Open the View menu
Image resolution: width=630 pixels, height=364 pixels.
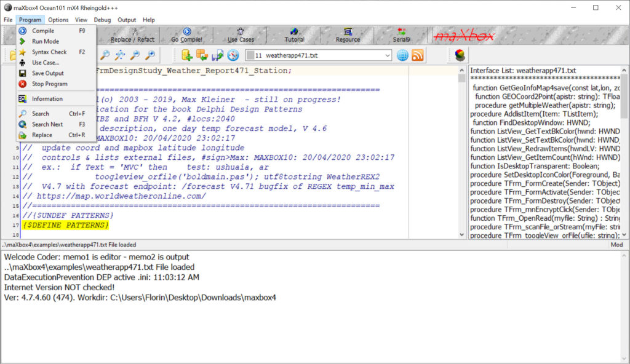pos(81,20)
